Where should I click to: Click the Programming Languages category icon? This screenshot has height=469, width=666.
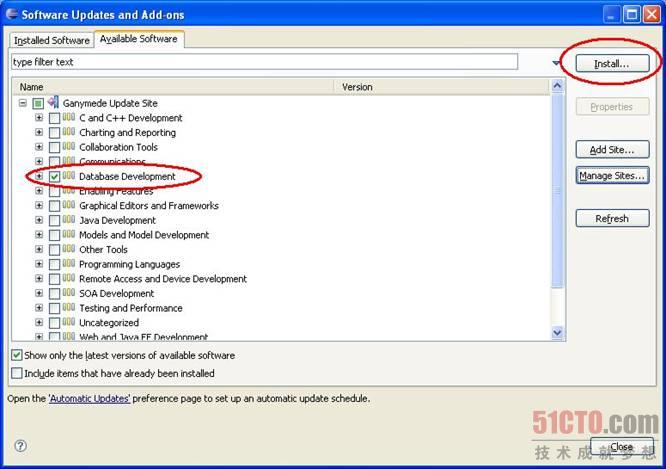tap(69, 263)
